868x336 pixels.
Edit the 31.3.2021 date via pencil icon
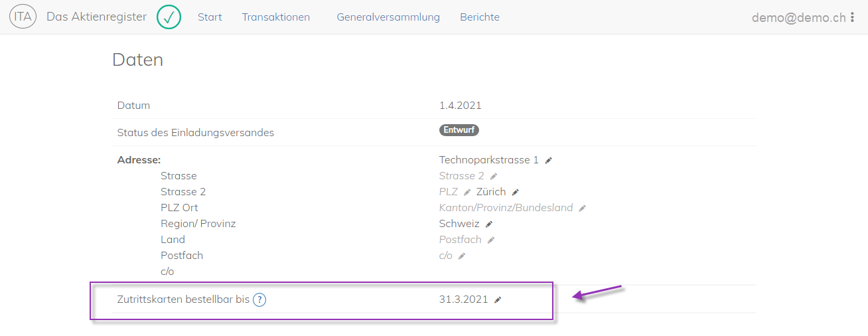pos(498,300)
